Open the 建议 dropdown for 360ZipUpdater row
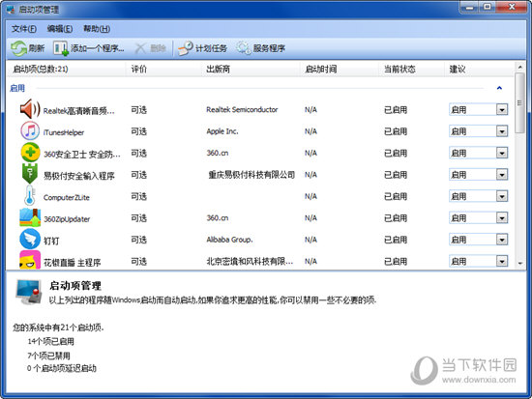 [501, 218]
